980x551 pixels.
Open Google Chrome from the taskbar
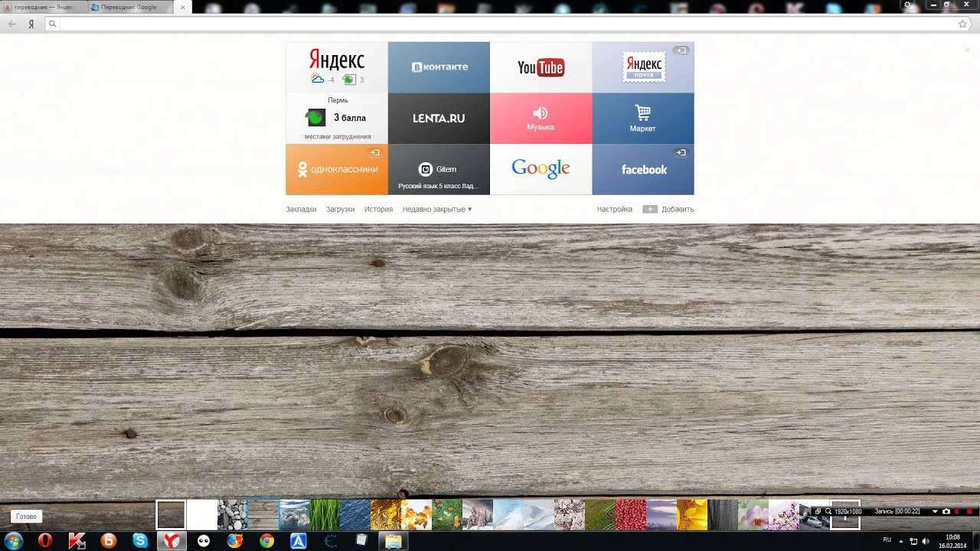coord(266,540)
